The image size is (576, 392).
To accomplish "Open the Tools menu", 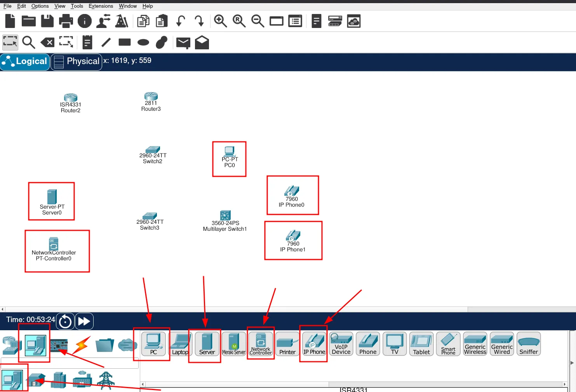I will 77,6.
